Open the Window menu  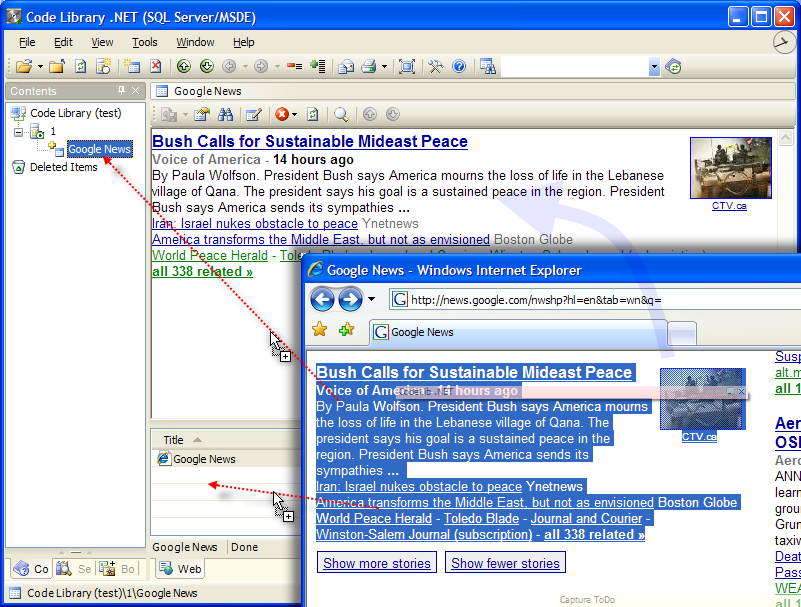pos(195,42)
